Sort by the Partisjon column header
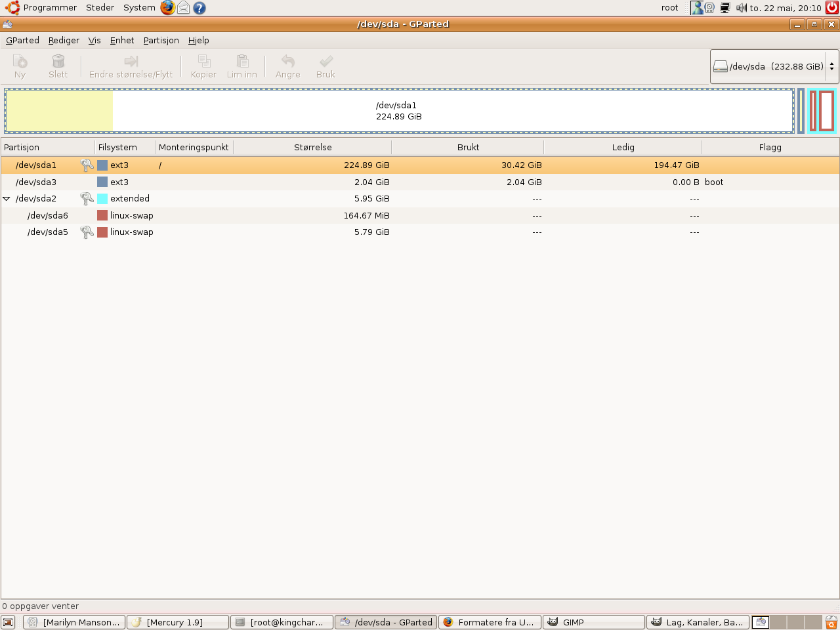The height and width of the screenshot is (630, 840). (48, 147)
